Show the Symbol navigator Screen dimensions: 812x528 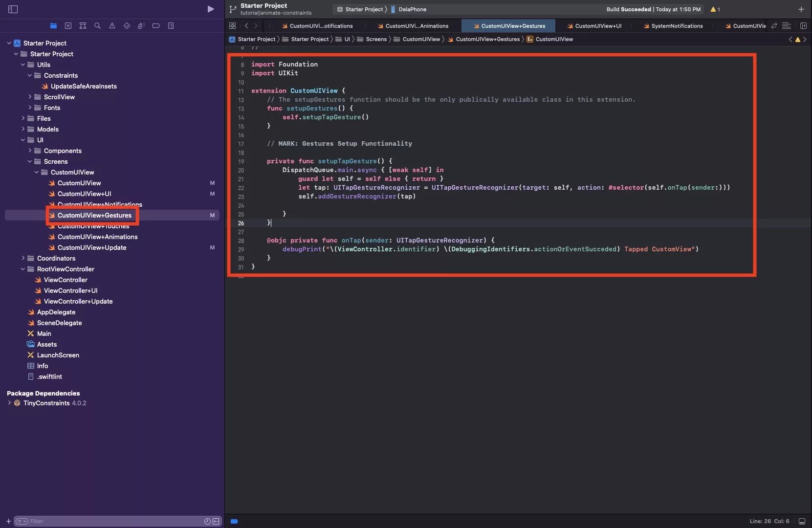pos(83,26)
